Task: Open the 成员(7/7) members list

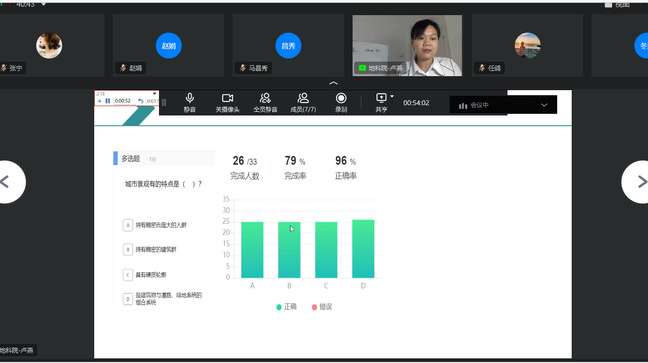Action: 303,103
